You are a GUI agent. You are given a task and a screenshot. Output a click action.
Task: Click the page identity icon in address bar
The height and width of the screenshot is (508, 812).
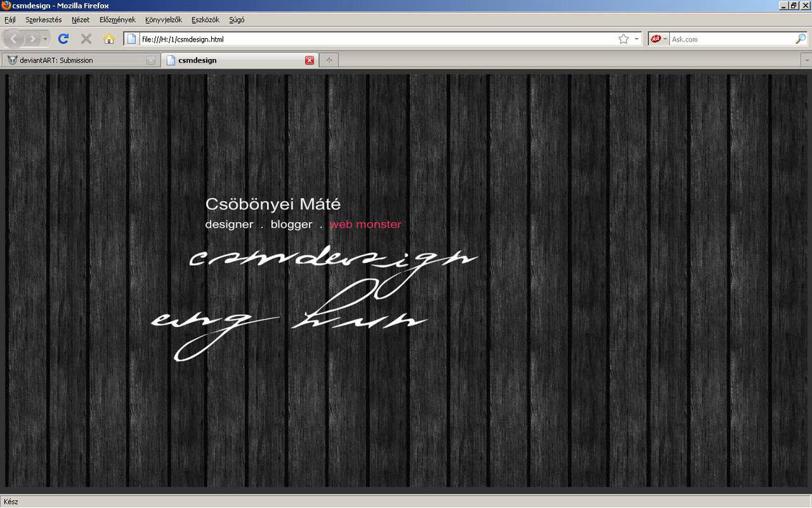coord(131,39)
